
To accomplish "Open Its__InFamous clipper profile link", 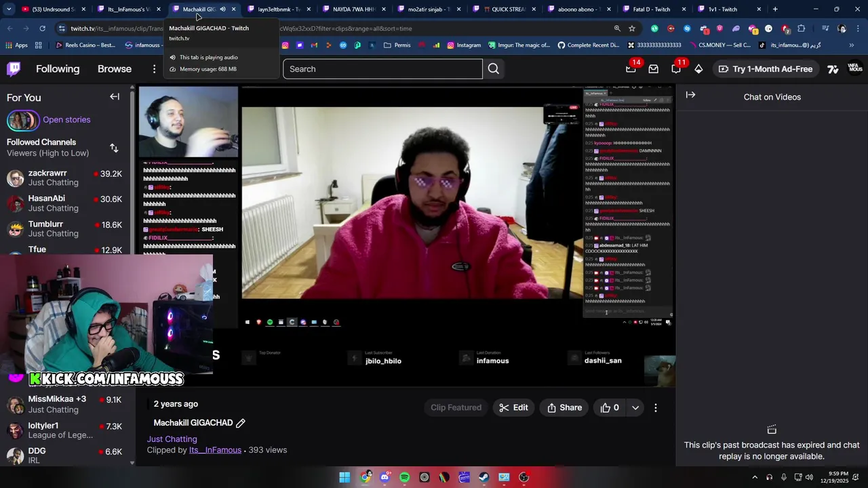I will 215,450.
